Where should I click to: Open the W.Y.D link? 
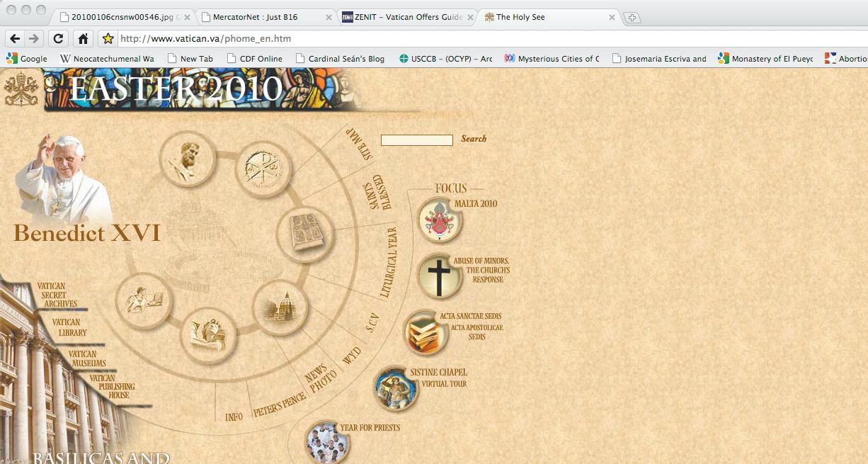[351, 356]
